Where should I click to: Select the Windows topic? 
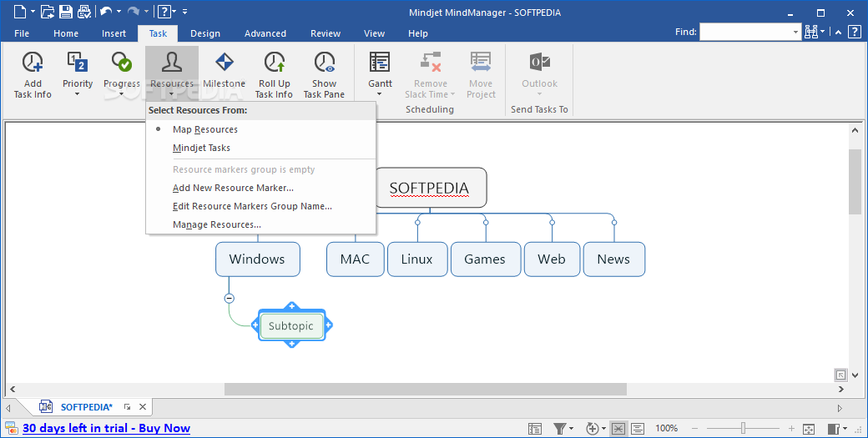pyautogui.click(x=257, y=259)
